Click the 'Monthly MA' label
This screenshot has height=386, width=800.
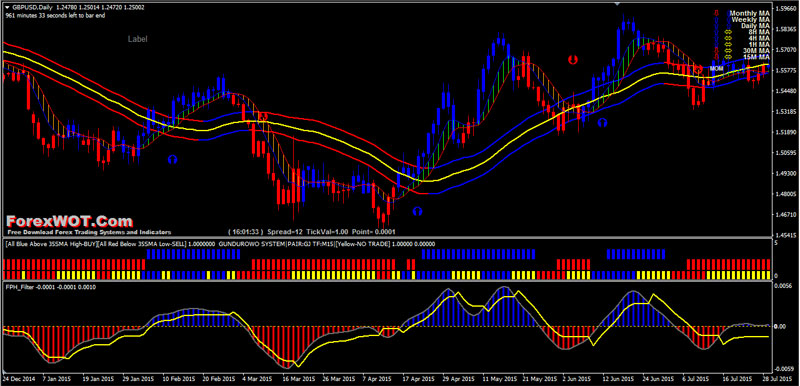(750, 13)
